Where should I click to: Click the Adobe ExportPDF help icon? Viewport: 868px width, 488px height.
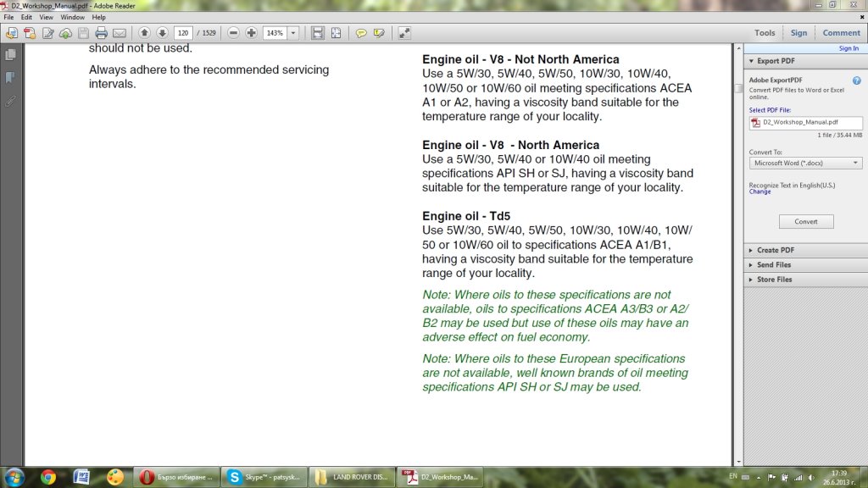[856, 80]
